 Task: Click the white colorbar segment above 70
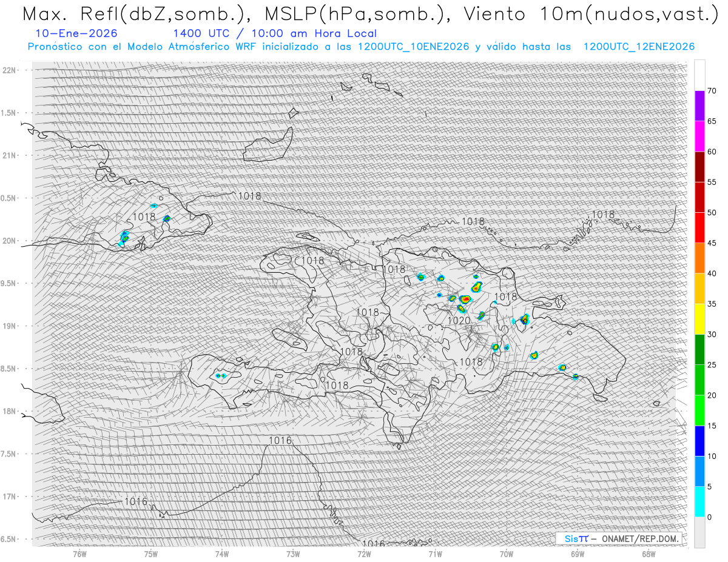coord(699,75)
